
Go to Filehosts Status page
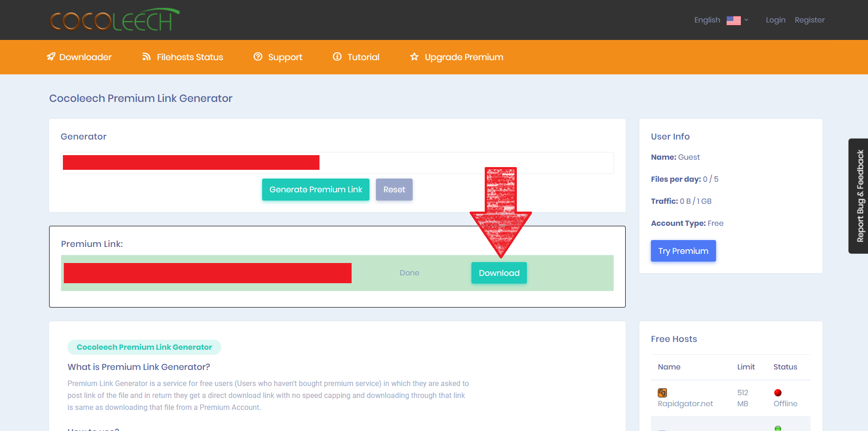tap(183, 57)
